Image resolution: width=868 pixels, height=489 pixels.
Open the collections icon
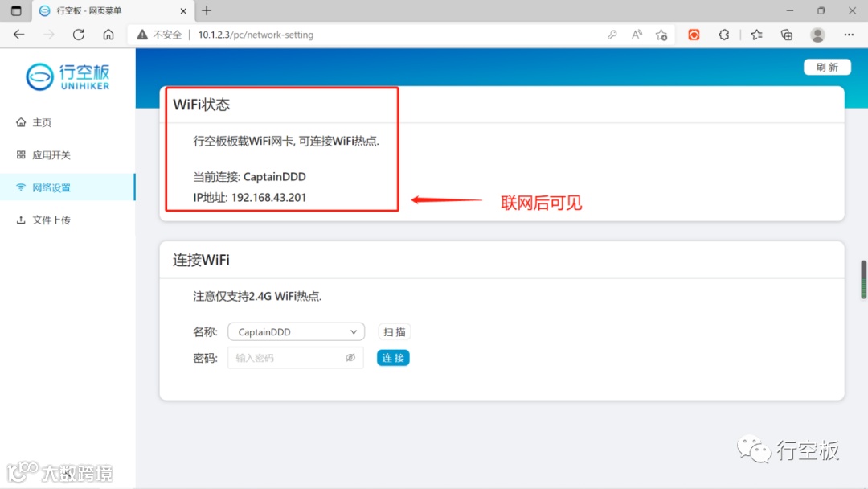[787, 35]
